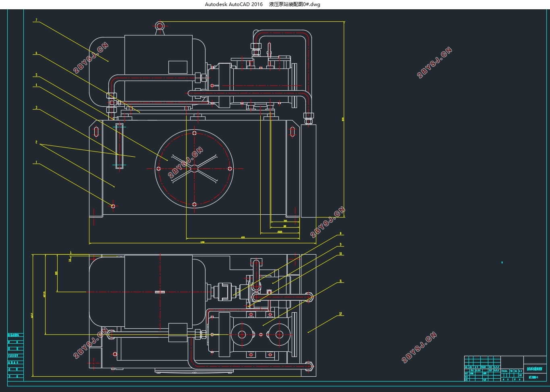
Task: Click the drawing number cell in the title block
Action: pyautogui.click(x=535, y=377)
